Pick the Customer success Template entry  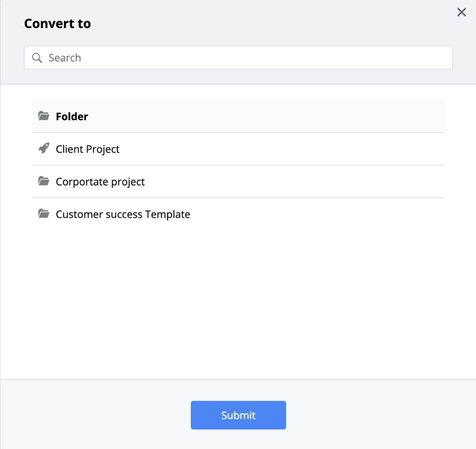point(123,214)
